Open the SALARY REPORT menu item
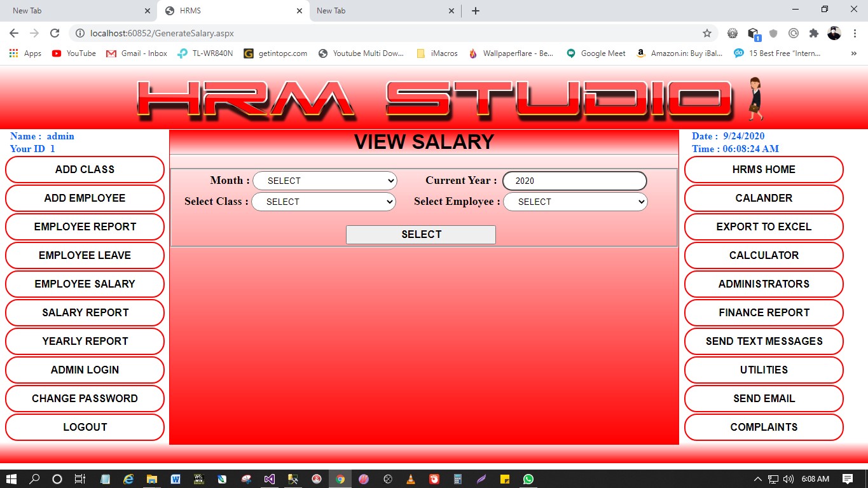Screen dimensions: 868x488 (85, 312)
